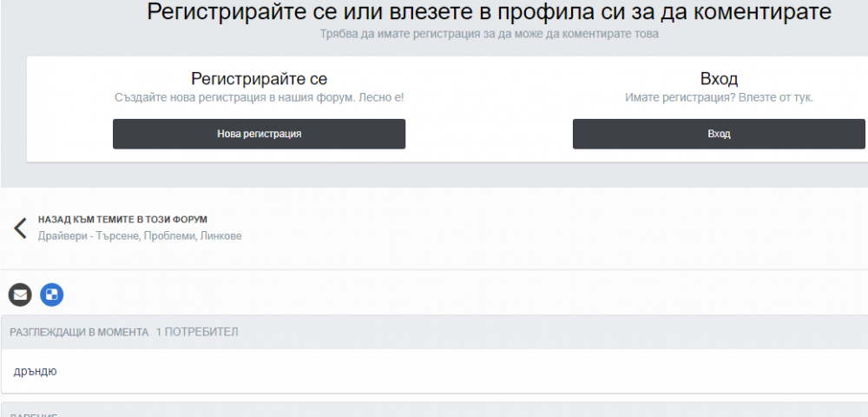
Task: Share via blue Delicious bookmark icon
Action: [52, 295]
